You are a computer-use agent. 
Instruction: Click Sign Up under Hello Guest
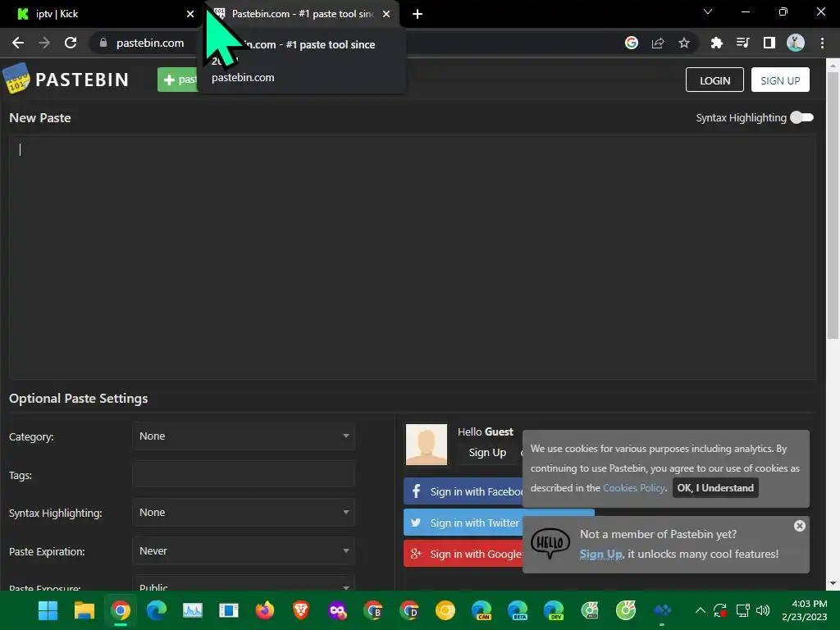tap(487, 452)
